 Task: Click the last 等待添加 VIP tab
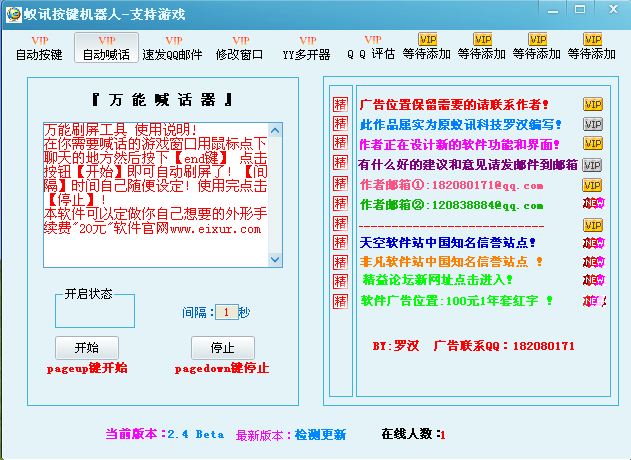pyautogui.click(x=592, y=47)
